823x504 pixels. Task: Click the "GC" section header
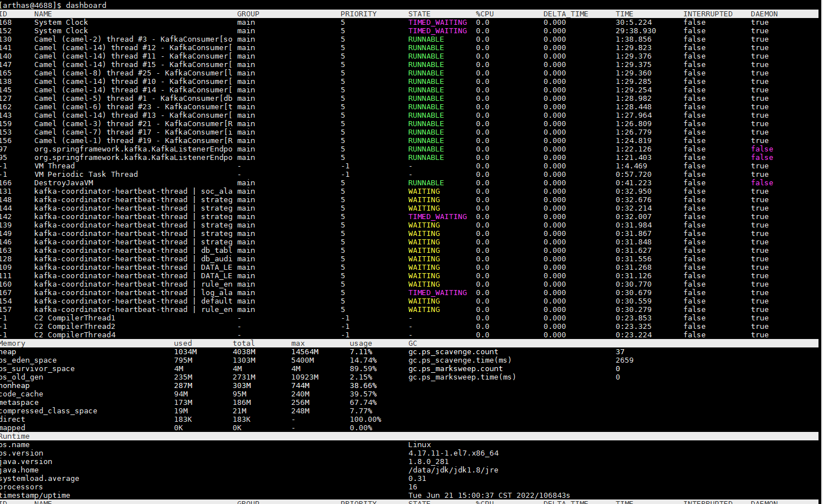412,344
